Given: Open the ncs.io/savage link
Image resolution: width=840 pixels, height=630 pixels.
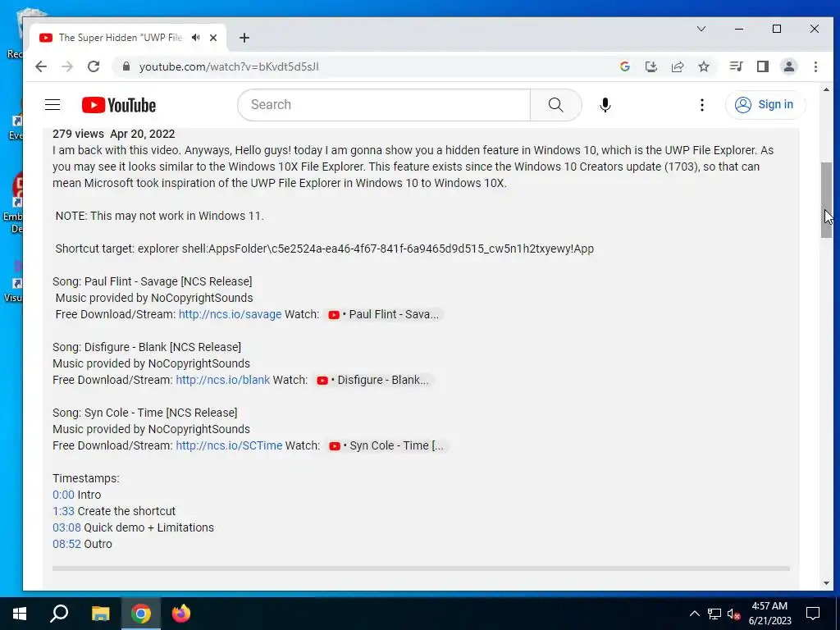Looking at the screenshot, I should pyautogui.click(x=230, y=314).
